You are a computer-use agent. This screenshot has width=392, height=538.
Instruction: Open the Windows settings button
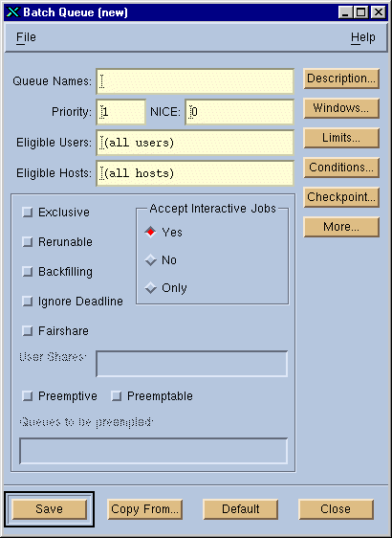[x=341, y=108]
